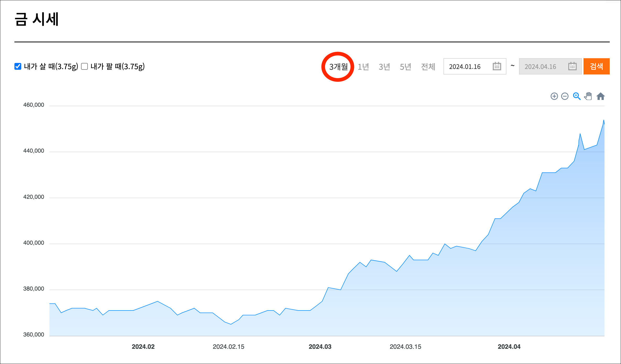Show the 전체 period range
The image size is (621, 364).
pyautogui.click(x=428, y=67)
